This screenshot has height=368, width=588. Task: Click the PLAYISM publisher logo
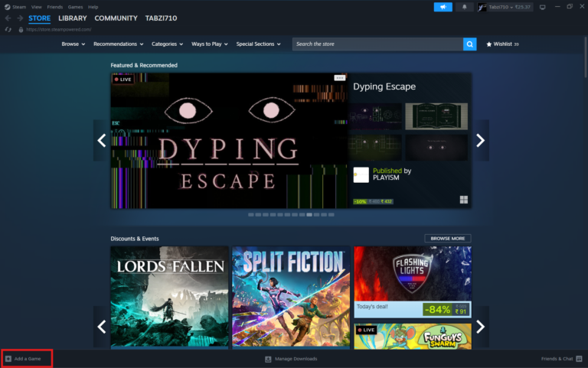(x=361, y=175)
